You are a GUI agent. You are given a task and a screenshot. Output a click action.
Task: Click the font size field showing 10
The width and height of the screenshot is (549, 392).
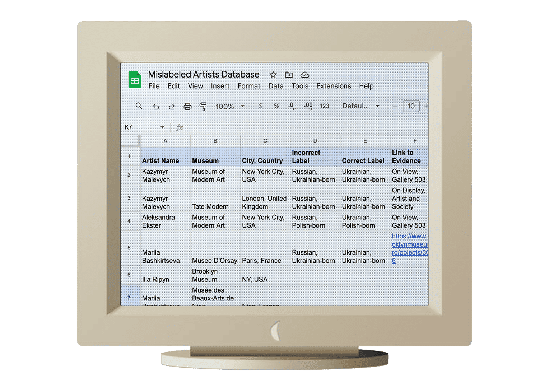(x=411, y=106)
